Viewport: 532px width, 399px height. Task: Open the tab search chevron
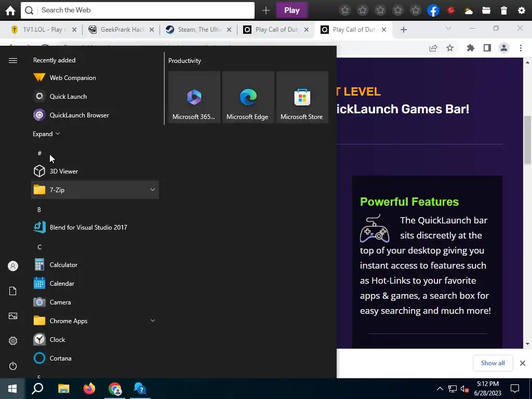(x=448, y=29)
